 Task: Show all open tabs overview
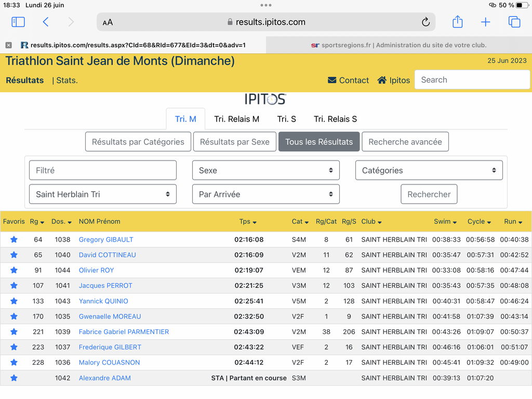pos(514,22)
